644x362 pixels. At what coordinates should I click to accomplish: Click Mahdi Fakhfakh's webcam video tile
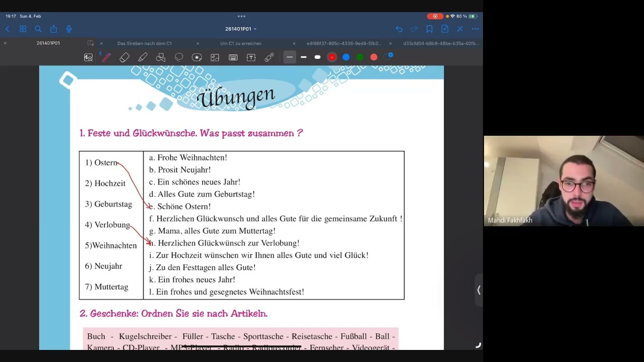[563, 181]
